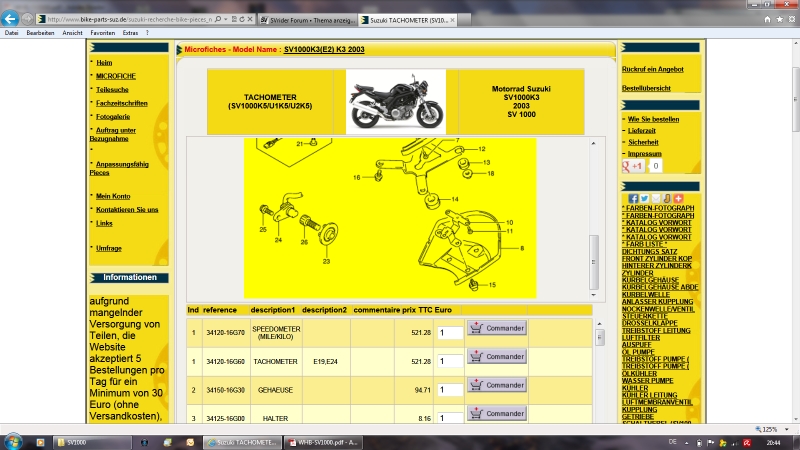The image size is (800, 450).
Task: Close the Suzuki TACHOMETER tab
Action: (452, 20)
